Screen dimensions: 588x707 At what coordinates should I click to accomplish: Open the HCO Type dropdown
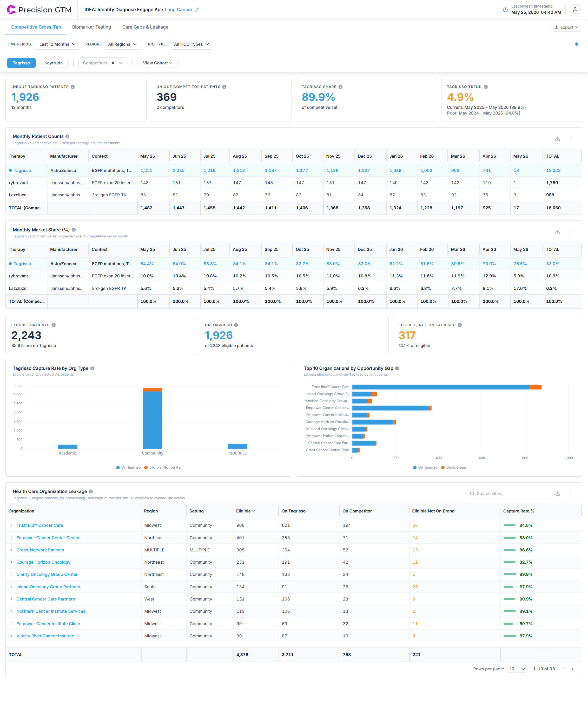pyautogui.click(x=191, y=44)
